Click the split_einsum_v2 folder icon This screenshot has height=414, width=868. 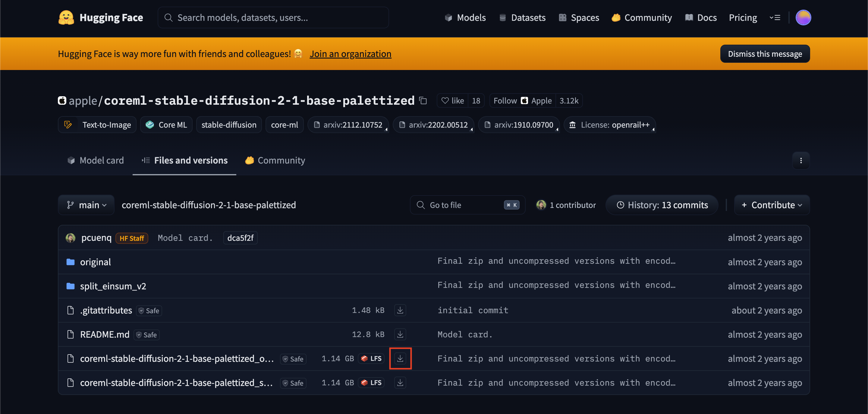click(71, 286)
